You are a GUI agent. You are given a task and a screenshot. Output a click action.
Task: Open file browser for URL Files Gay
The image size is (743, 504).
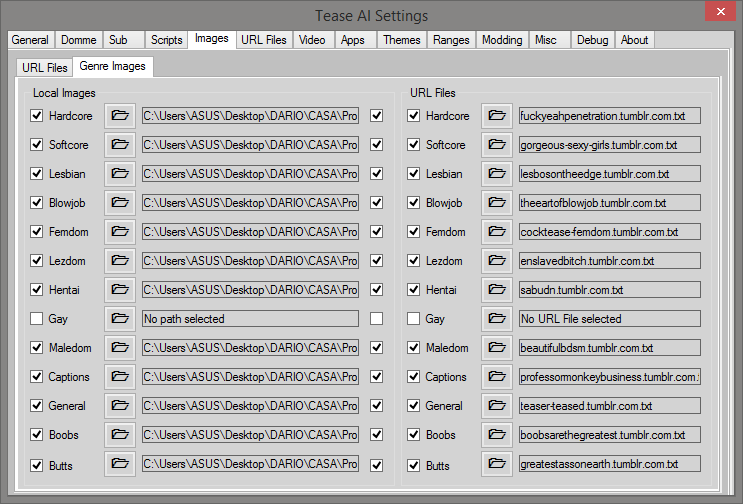497,318
